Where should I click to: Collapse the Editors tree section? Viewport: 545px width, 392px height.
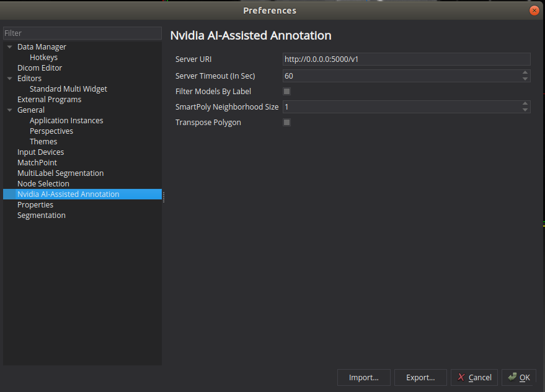pyautogui.click(x=9, y=78)
